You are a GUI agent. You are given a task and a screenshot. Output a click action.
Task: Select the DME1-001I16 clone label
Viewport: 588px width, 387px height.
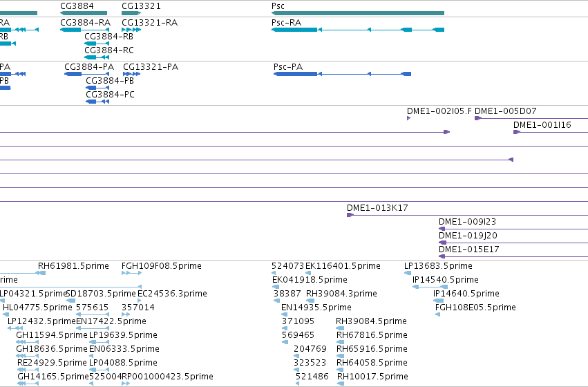(x=542, y=125)
